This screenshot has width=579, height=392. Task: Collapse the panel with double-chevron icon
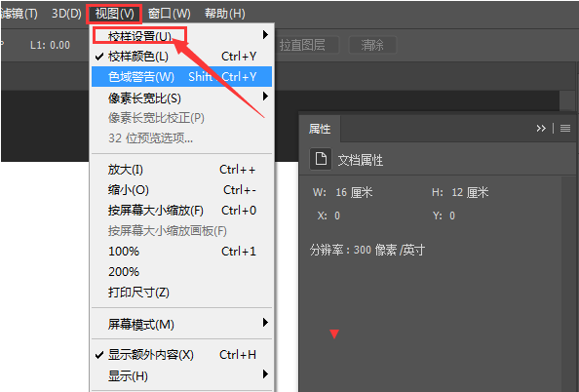pyautogui.click(x=541, y=128)
